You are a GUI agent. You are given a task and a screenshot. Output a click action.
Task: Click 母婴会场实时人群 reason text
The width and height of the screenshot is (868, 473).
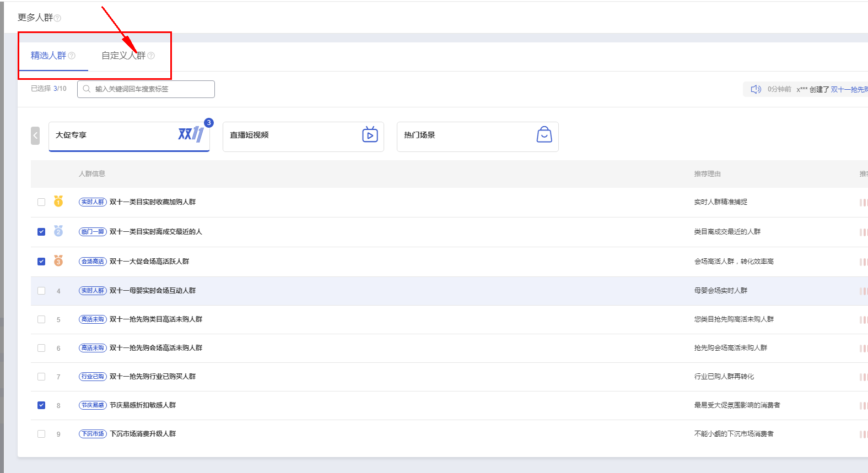721,291
